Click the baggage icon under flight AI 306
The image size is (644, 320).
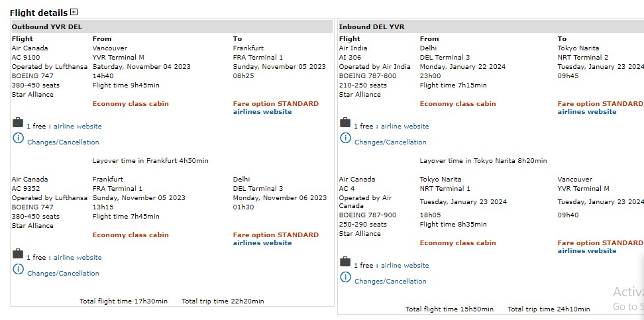pyautogui.click(x=345, y=123)
